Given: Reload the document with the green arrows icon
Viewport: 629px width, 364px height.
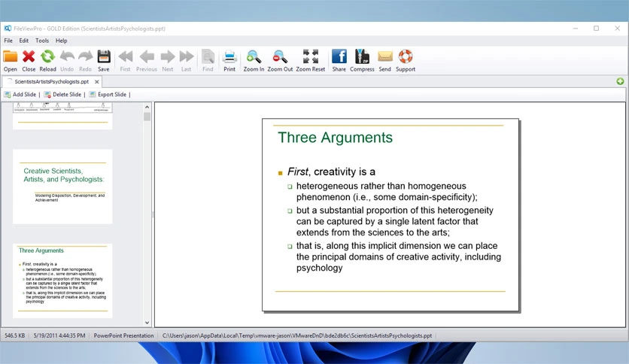Looking at the screenshot, I should click(47, 57).
